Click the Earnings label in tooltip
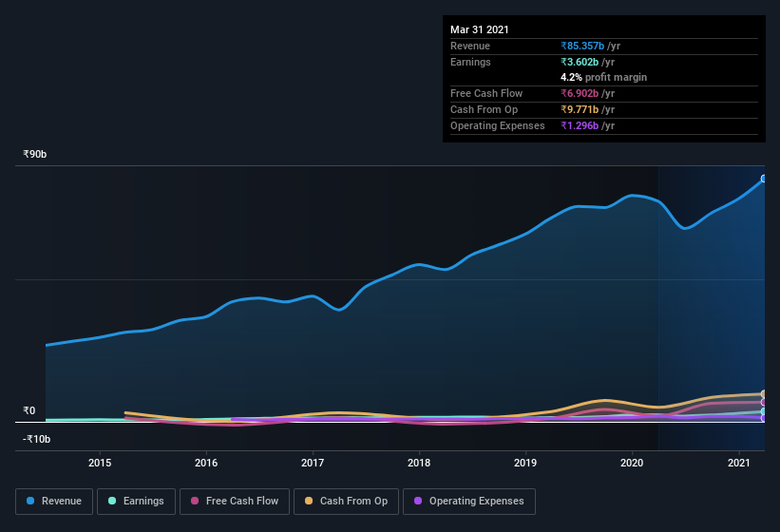This screenshot has width=780, height=532. pos(470,62)
